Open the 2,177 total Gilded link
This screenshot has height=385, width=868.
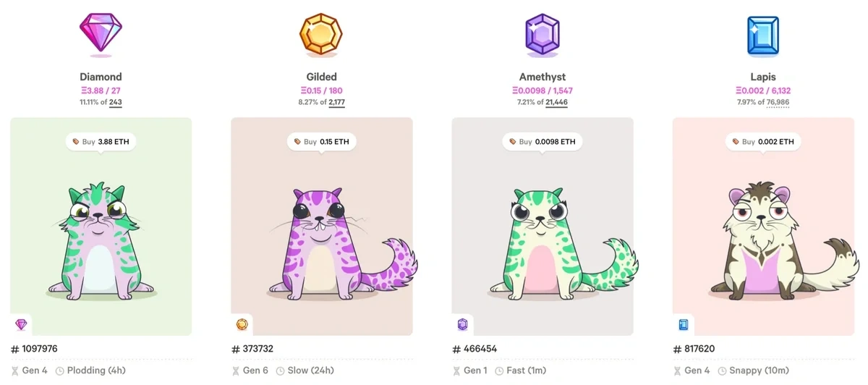[x=336, y=103]
